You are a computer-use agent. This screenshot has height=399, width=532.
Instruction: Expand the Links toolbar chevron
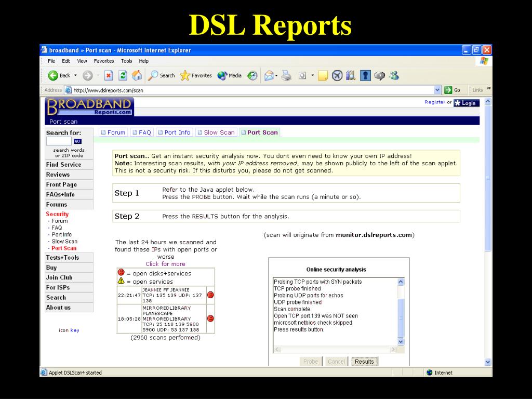click(x=488, y=88)
